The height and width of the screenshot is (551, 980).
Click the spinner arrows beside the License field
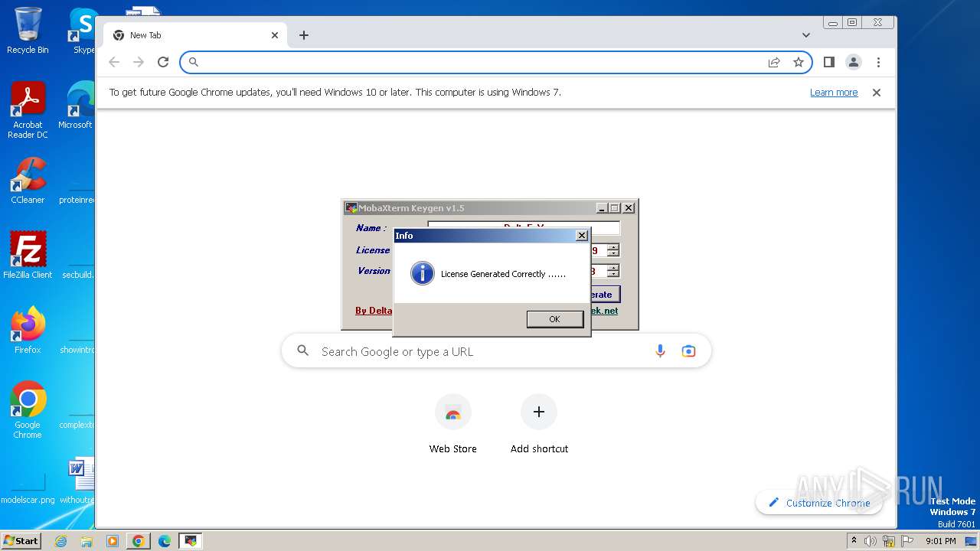pos(613,250)
